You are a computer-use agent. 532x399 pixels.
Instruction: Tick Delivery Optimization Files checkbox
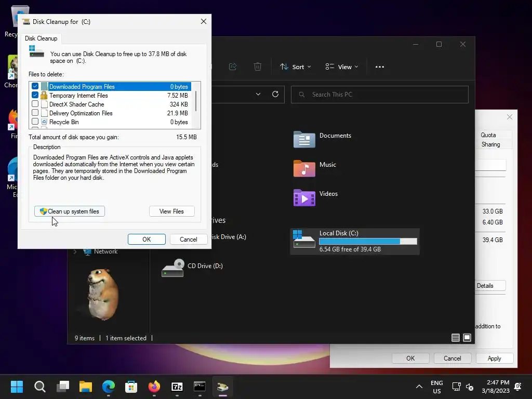tap(35, 113)
